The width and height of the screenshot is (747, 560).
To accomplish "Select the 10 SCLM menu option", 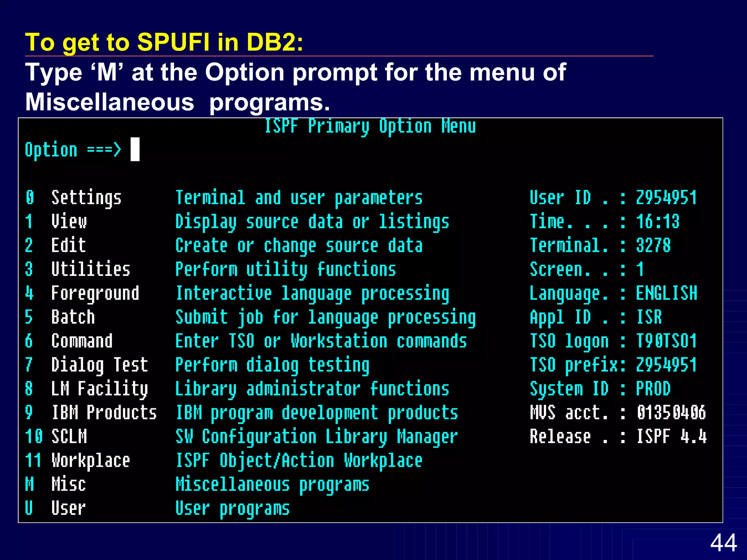I will (x=56, y=437).
